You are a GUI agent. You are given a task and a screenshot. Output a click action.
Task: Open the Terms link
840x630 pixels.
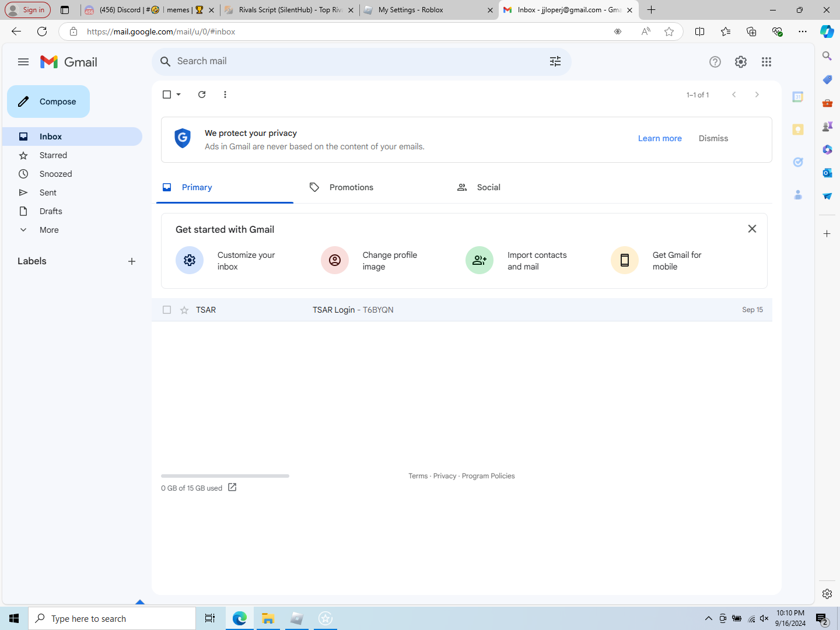pos(418,476)
